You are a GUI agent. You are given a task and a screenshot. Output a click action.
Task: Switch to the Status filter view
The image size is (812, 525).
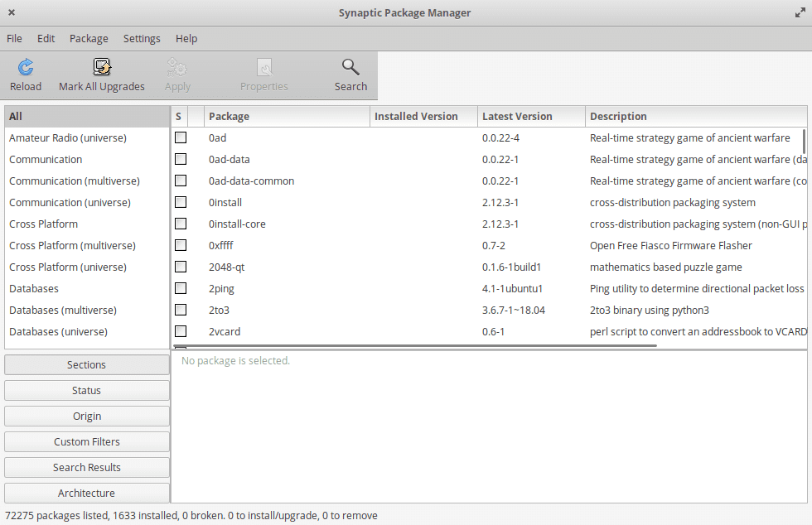tap(86, 390)
